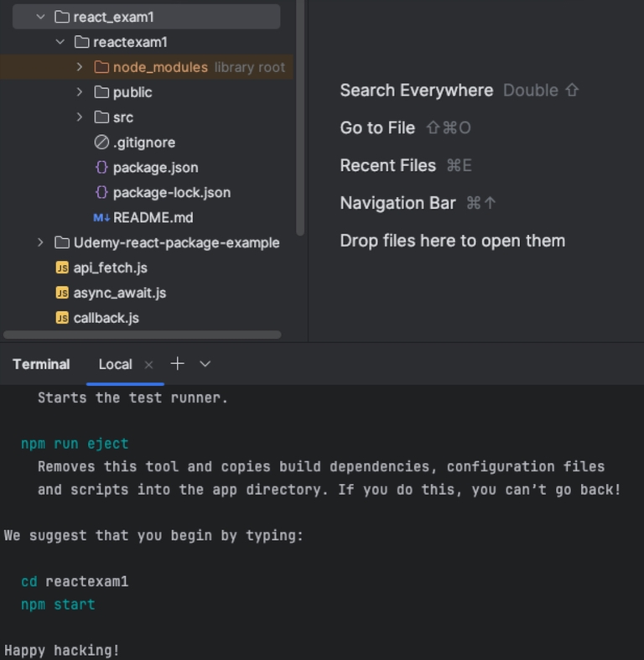This screenshot has height=660, width=644.
Task: Click the package-lock.json braces icon
Action: coord(101,192)
